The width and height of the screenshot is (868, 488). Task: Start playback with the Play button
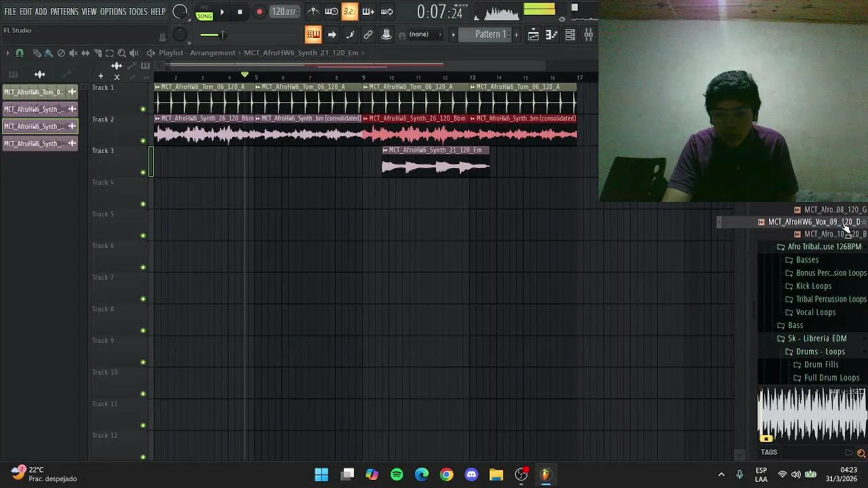[222, 12]
